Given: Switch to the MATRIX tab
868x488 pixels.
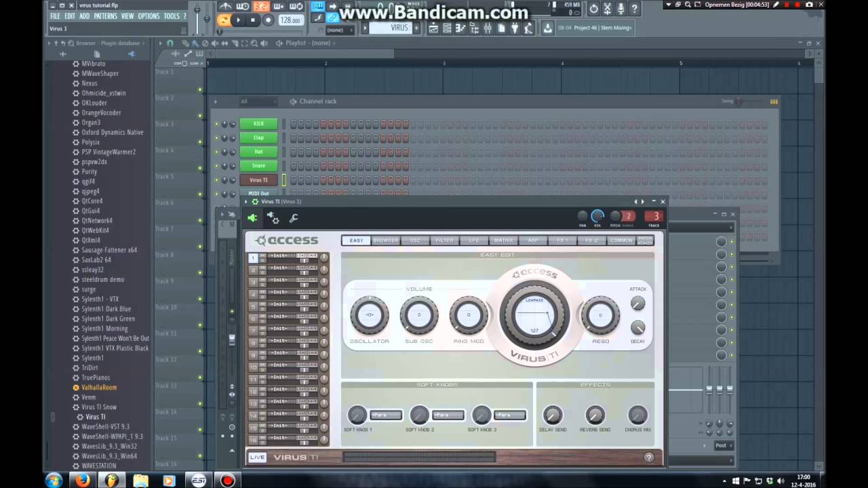Looking at the screenshot, I should tap(503, 241).
